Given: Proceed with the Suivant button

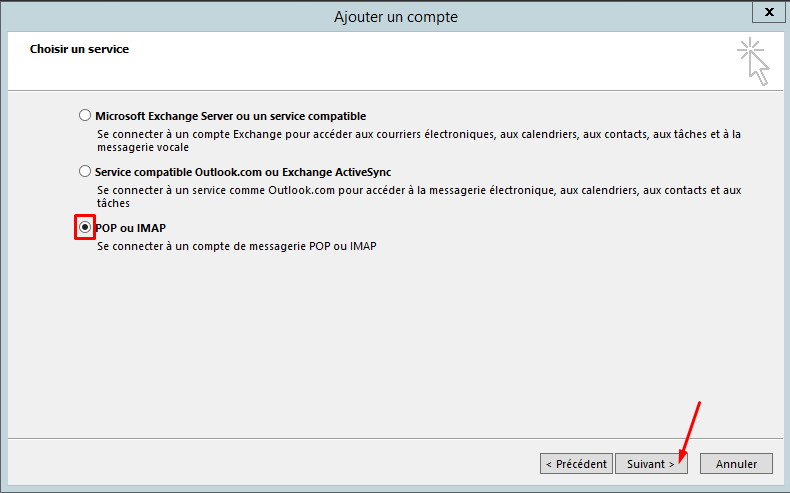Looking at the screenshot, I should 650,464.
